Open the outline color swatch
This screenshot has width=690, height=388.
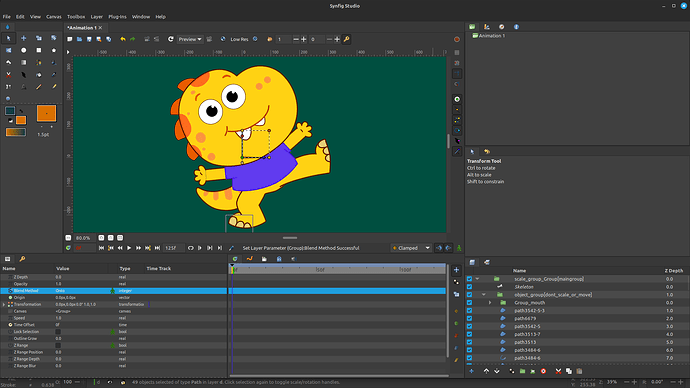[x=10, y=111]
